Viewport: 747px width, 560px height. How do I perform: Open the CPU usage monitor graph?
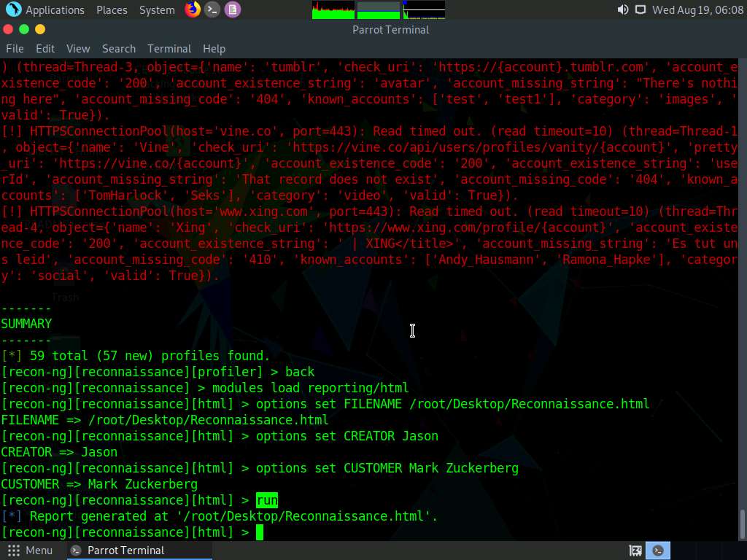point(333,10)
